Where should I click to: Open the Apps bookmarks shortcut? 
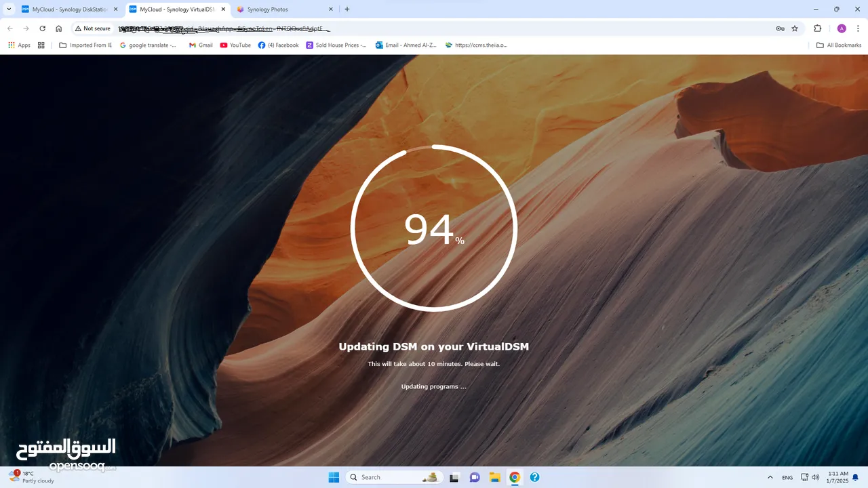click(19, 45)
